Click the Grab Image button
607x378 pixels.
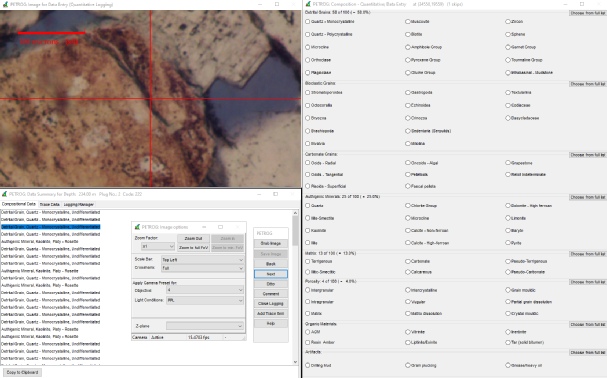(271, 244)
